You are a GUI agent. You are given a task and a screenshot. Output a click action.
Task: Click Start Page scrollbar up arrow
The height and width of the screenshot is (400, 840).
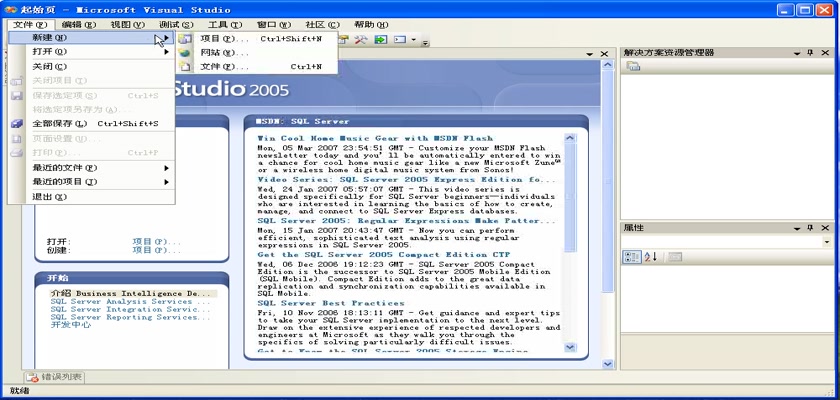coord(608,65)
